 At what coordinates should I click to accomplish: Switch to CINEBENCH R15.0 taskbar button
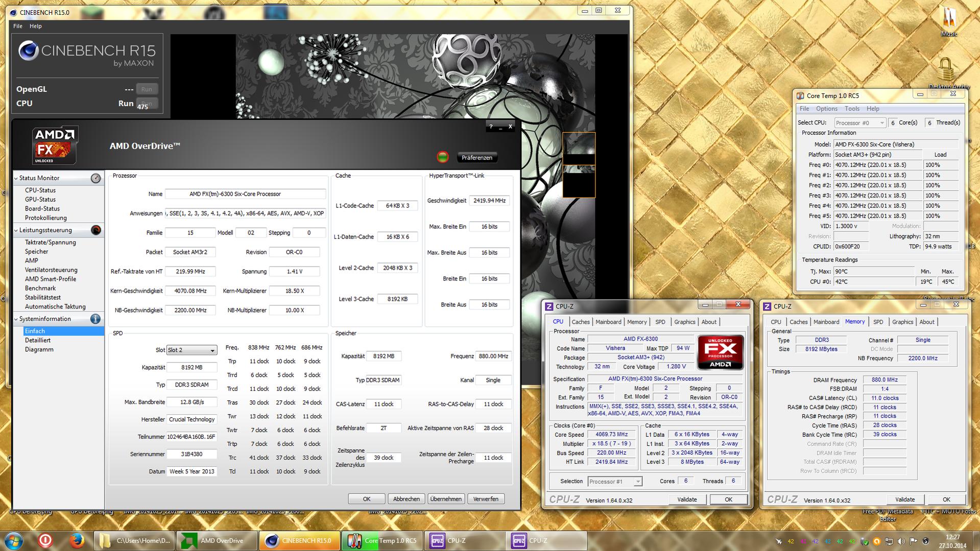point(300,541)
